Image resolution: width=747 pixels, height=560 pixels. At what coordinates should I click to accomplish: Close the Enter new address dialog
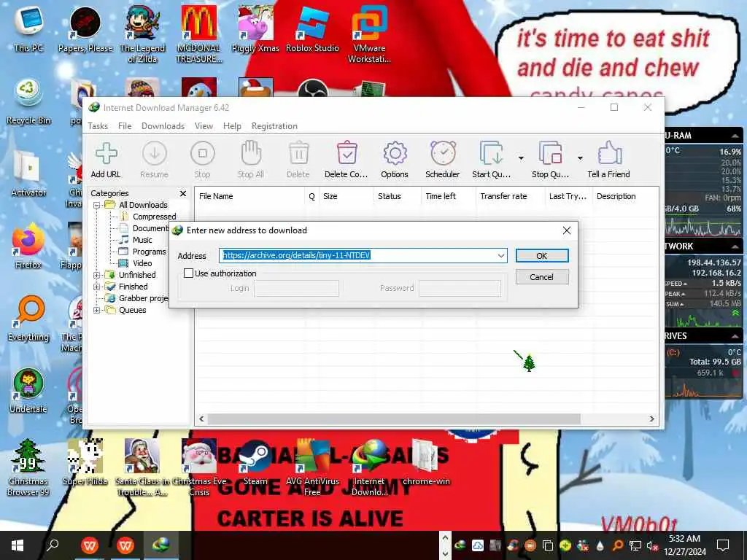coord(566,230)
